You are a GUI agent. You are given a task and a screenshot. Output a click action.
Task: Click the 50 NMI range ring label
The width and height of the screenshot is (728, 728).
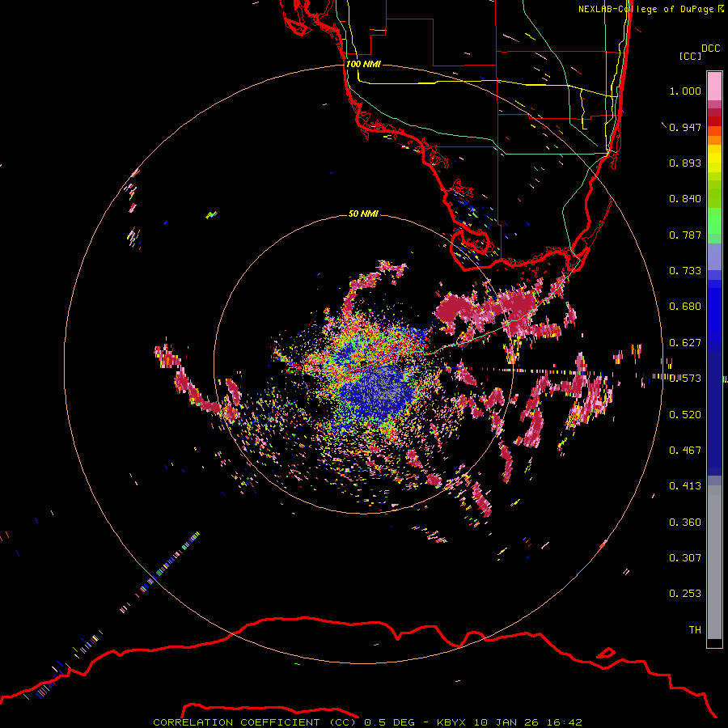click(363, 214)
